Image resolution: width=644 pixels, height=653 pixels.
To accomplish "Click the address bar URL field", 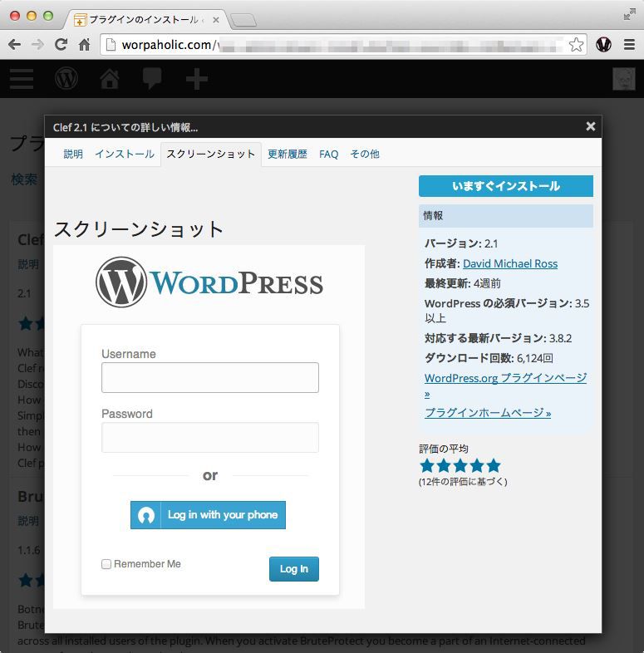I will (344, 45).
